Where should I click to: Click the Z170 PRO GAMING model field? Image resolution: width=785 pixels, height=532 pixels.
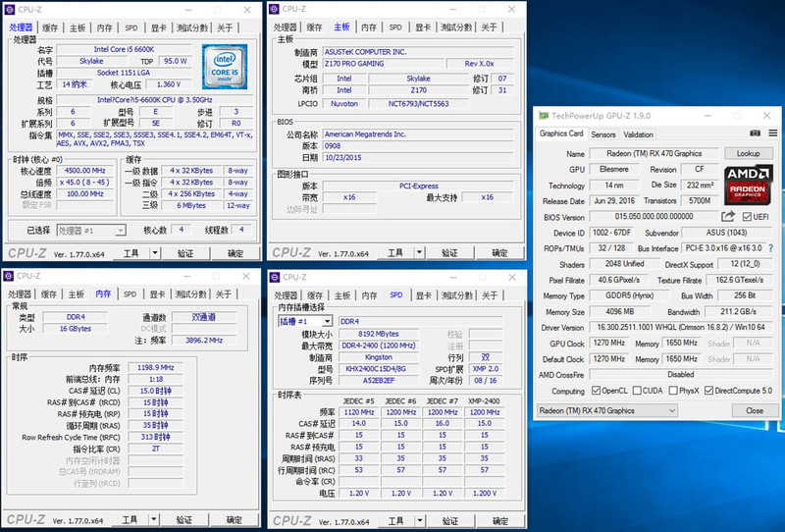tap(384, 64)
